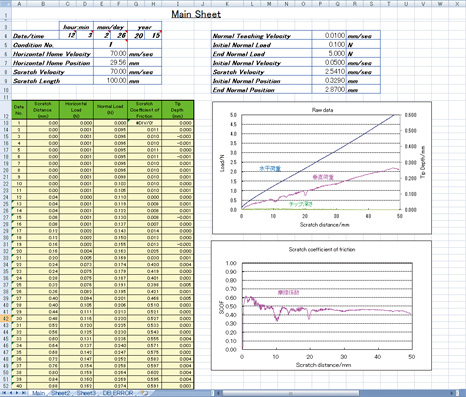This screenshot has width=466, height=397.
Task: Select row 42 header
Action: pyautogui.click(x=6, y=318)
